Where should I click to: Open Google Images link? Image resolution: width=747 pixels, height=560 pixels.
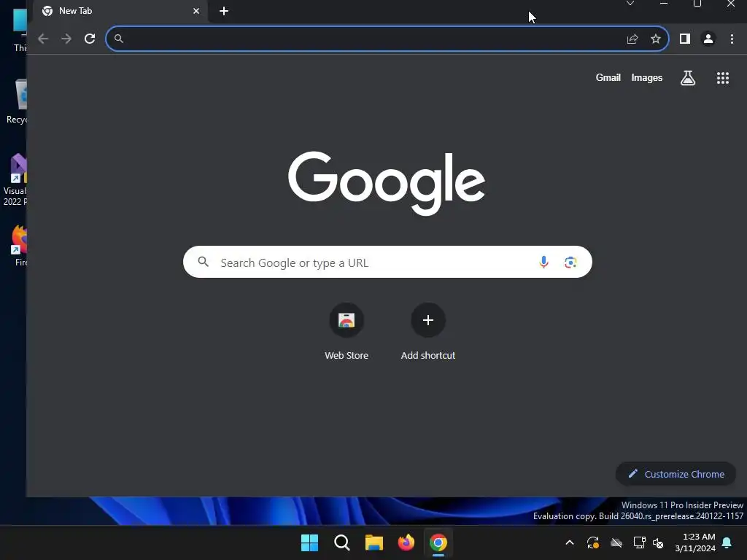[646, 77]
